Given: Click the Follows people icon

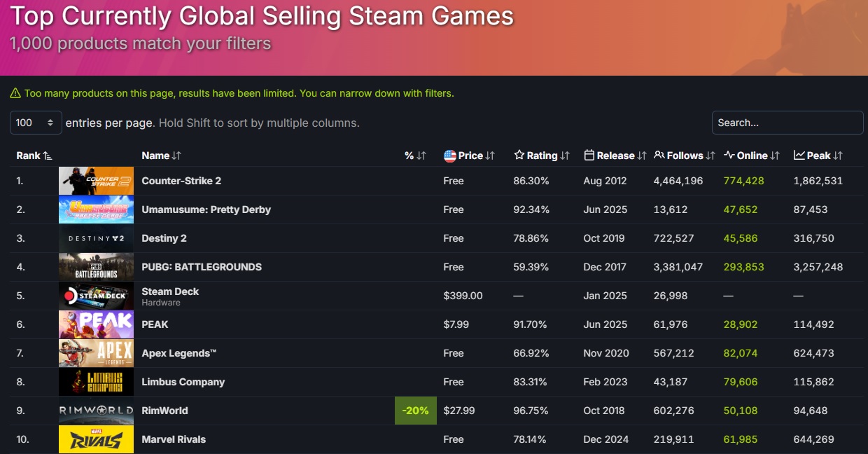Looking at the screenshot, I should [x=659, y=156].
